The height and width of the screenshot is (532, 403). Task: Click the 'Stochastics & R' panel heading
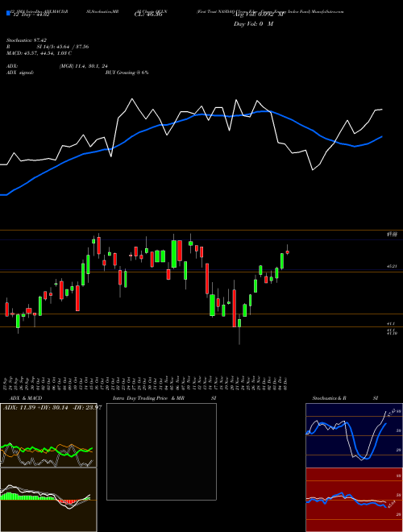coord(329,398)
